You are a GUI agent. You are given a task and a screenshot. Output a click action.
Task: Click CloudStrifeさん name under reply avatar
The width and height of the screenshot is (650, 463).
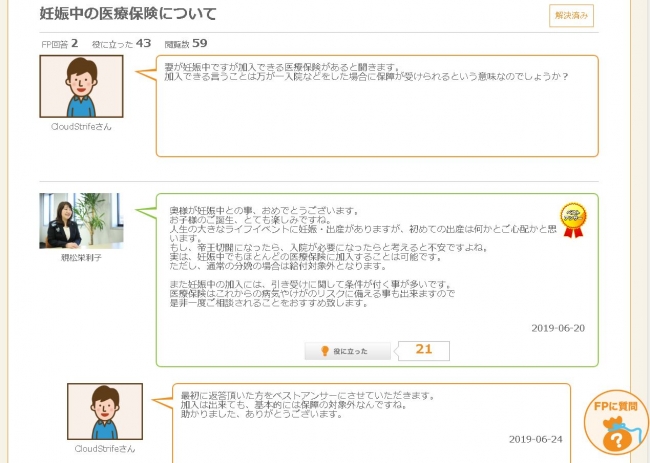[x=105, y=449]
